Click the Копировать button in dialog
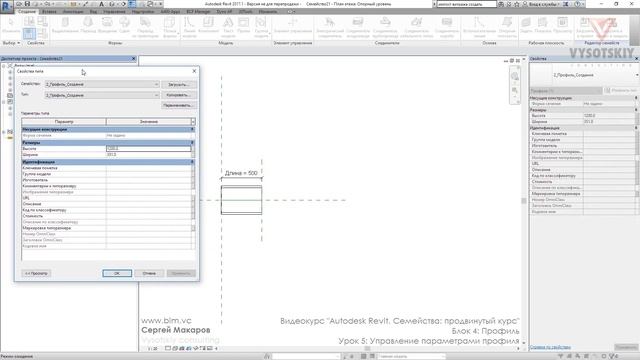 pos(179,95)
